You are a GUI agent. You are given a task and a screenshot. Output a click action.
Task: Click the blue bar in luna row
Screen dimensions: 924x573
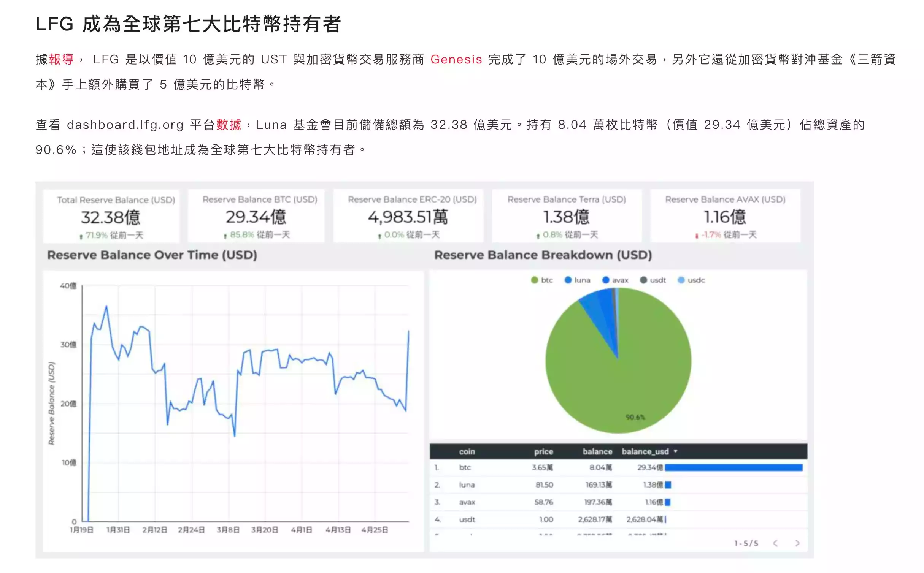(668, 485)
